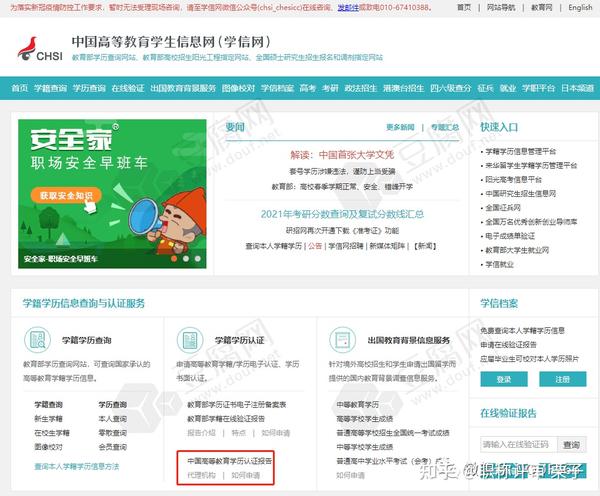Open 全国征兵网 quick link
The width and height of the screenshot is (600, 496).
[x=503, y=208]
